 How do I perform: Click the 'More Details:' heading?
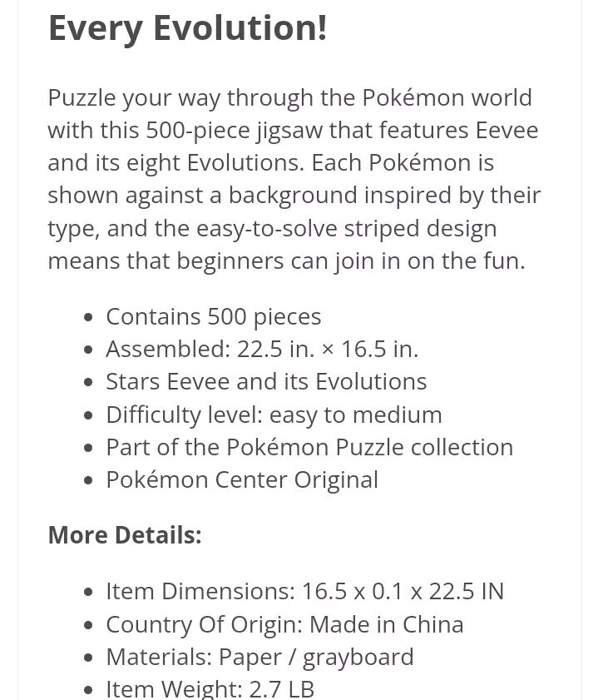[x=125, y=535]
